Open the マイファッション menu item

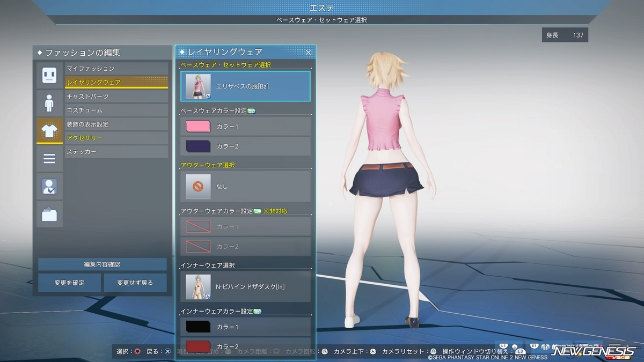coord(116,69)
